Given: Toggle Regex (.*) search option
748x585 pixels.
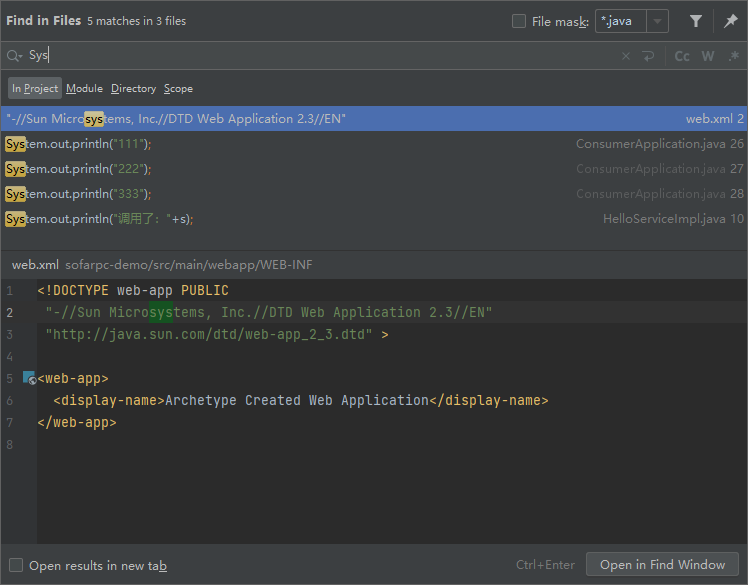Looking at the screenshot, I should click(x=734, y=56).
